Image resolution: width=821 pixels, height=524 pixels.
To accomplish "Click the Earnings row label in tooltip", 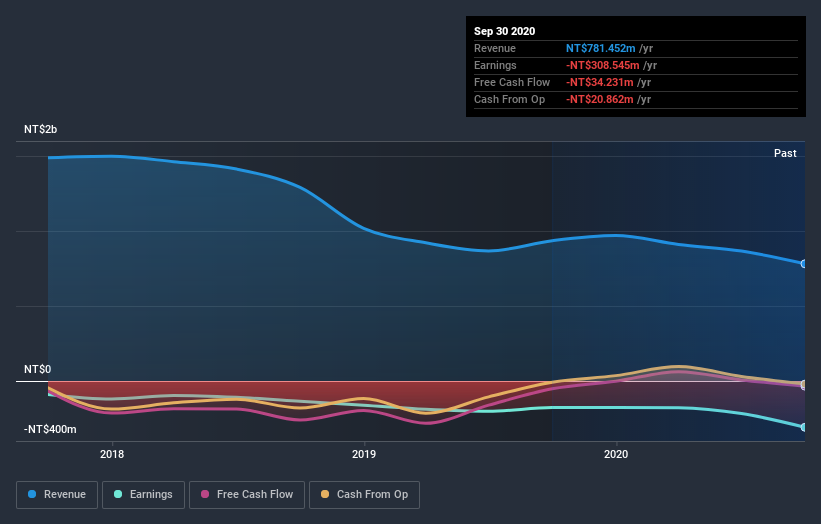I will click(495, 65).
